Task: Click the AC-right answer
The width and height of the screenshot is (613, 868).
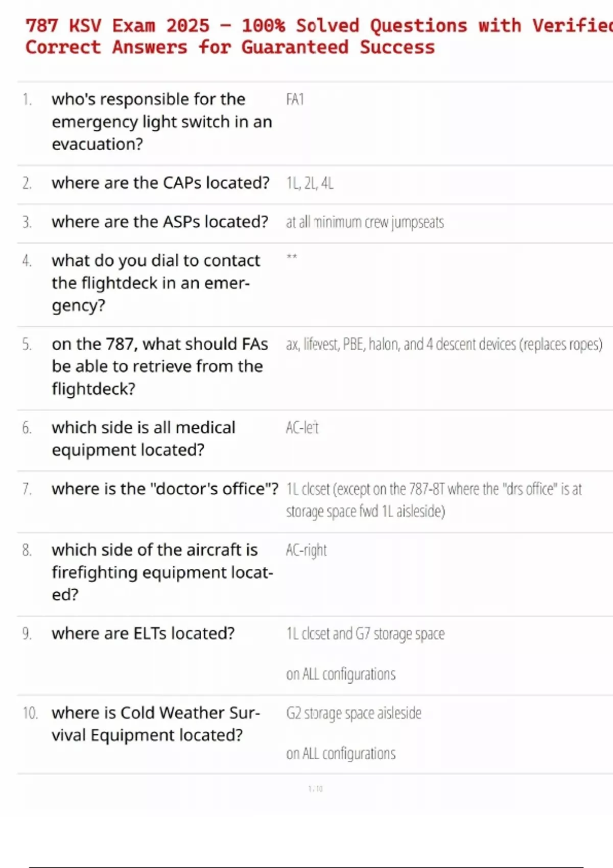Action: (306, 550)
